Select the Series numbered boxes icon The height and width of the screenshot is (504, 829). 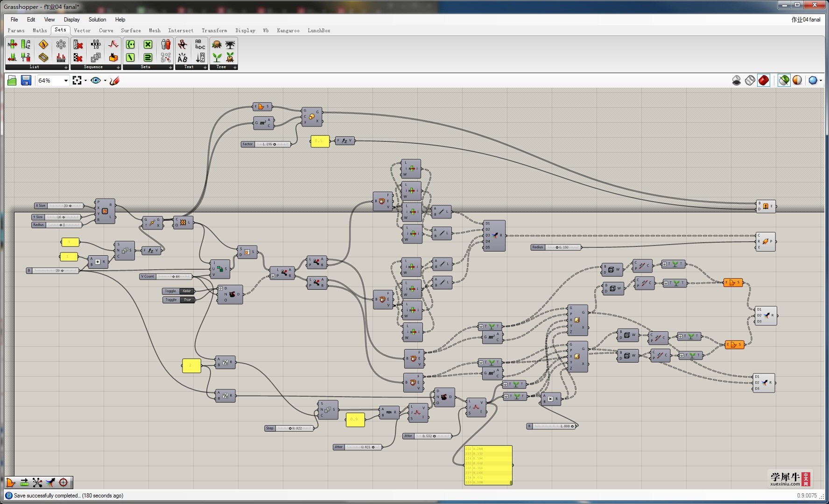tap(96, 57)
